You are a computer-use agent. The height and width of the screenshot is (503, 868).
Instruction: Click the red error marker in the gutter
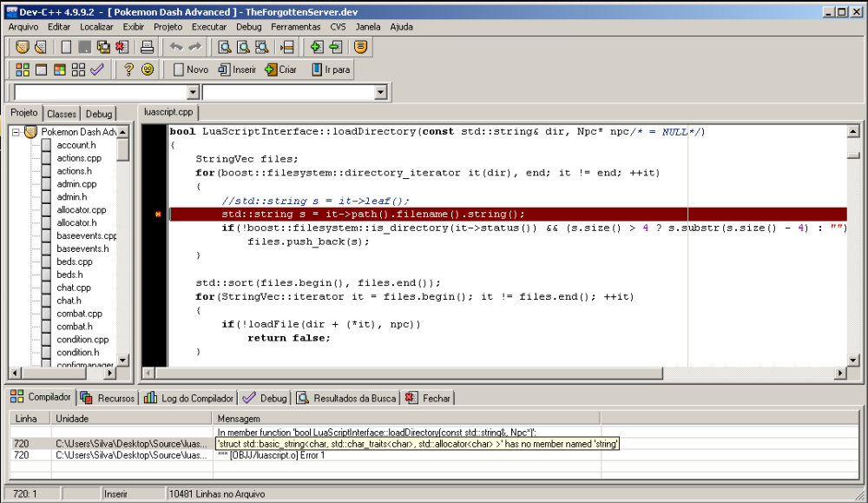coord(157,214)
